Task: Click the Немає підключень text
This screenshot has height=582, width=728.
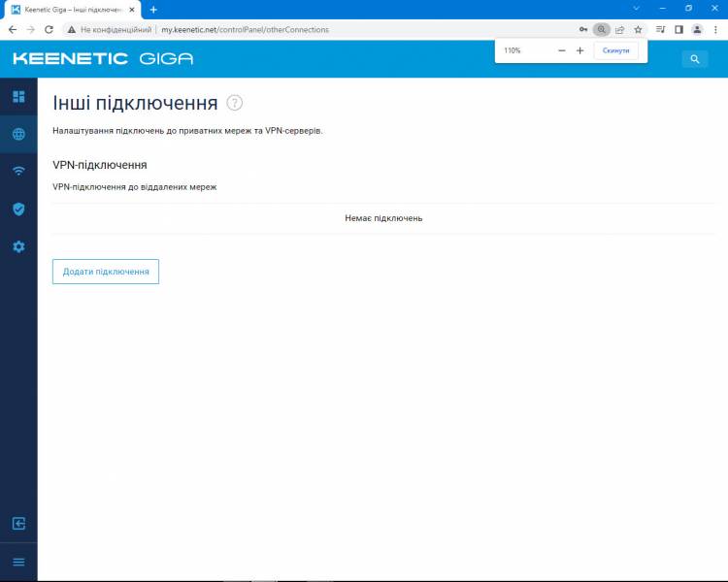Action: [383, 218]
